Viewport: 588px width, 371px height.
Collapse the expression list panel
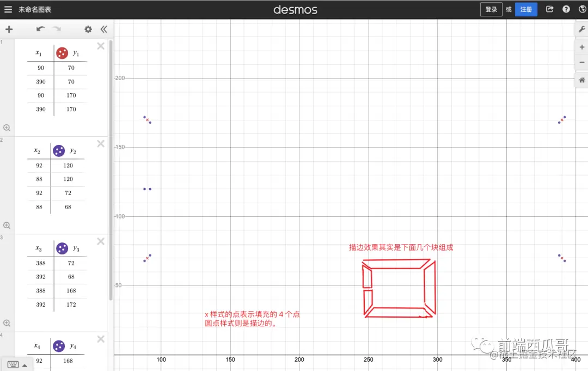pyautogui.click(x=104, y=29)
